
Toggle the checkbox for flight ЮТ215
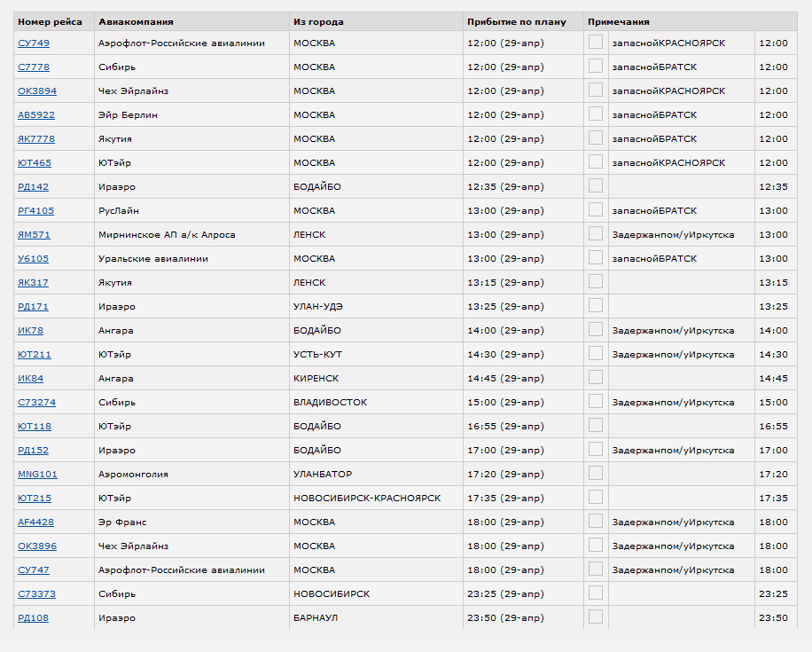pyautogui.click(x=596, y=497)
